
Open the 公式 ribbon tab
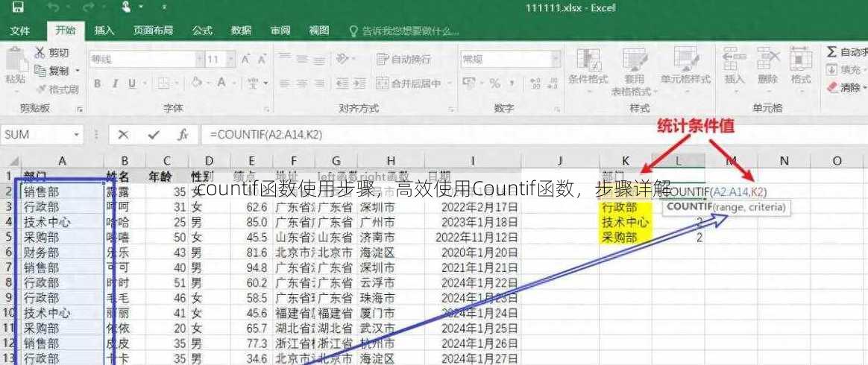click(x=202, y=31)
